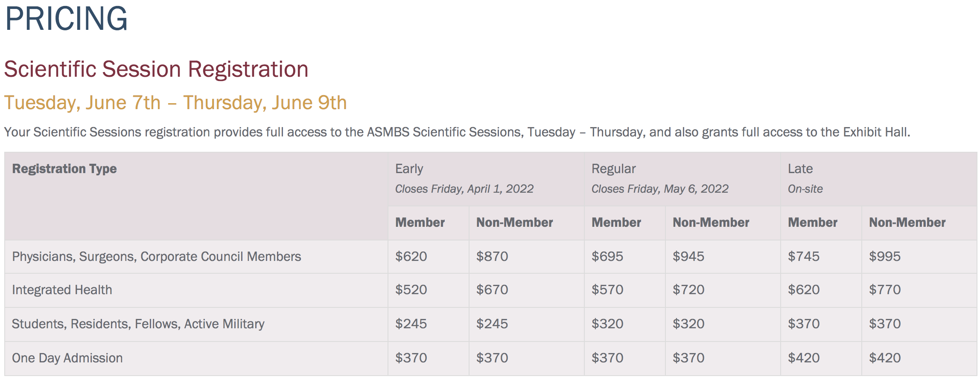Select the $995 late non-member price
This screenshot has width=980, height=382.
pos(885,257)
